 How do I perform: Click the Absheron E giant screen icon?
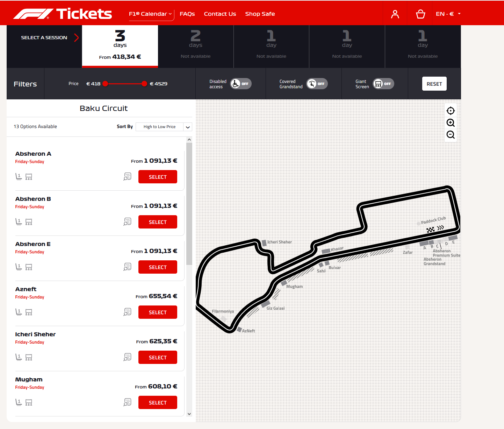point(29,267)
